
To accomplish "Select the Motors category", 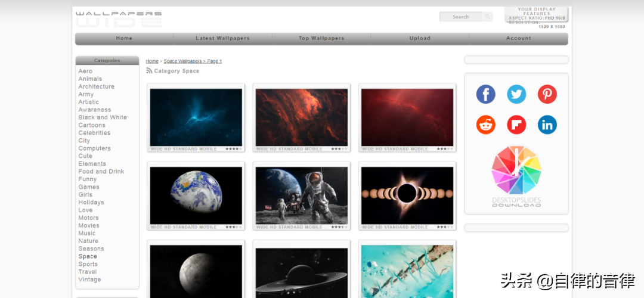I will (x=89, y=218).
